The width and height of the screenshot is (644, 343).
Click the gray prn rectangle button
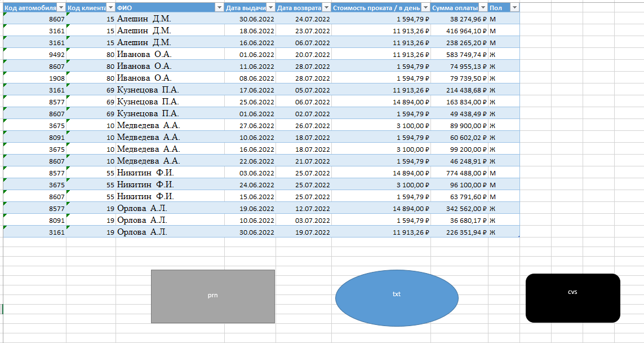click(x=213, y=296)
